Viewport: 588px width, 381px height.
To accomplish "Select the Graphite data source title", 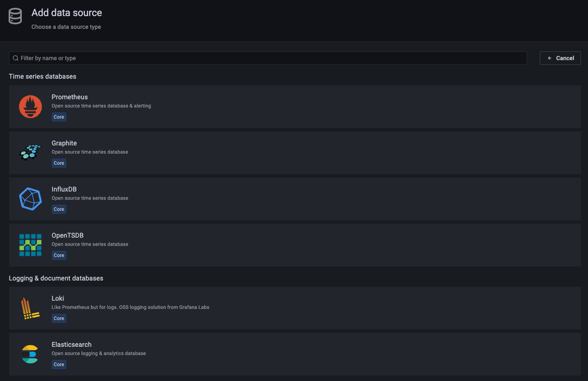I will click(x=64, y=143).
